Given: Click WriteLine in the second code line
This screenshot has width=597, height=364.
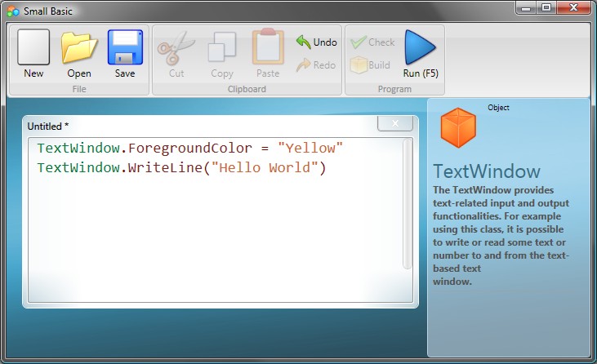Looking at the screenshot, I should (165, 168).
